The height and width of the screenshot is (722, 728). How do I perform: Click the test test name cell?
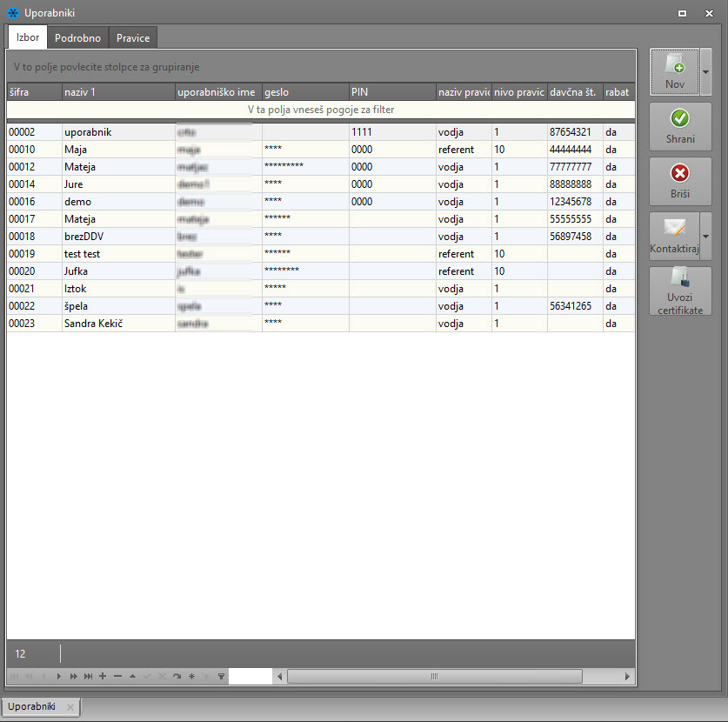point(118,254)
